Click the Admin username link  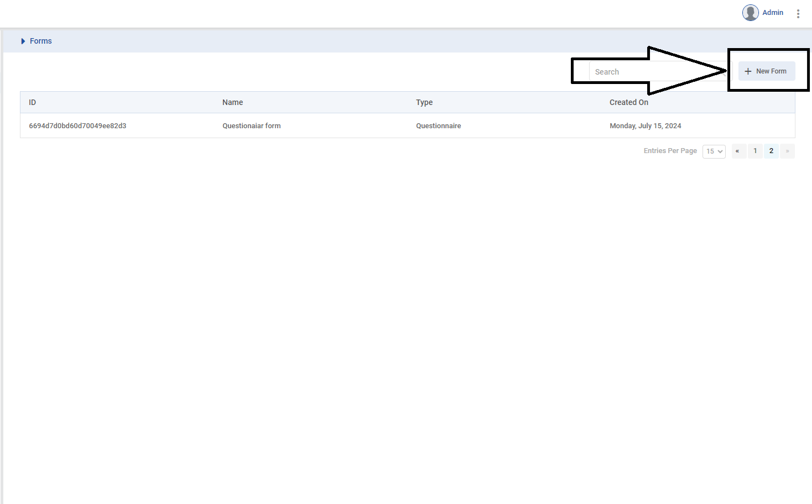(x=772, y=13)
